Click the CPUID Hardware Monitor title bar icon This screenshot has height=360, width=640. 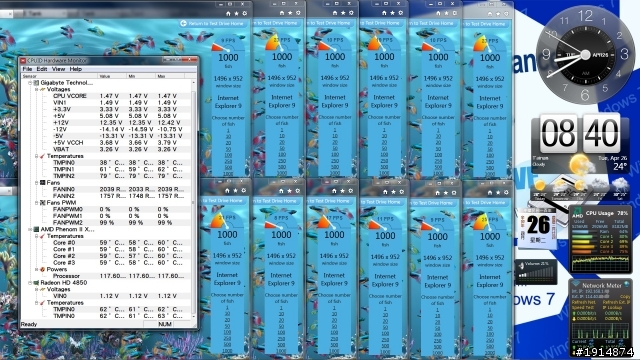(x=23, y=60)
